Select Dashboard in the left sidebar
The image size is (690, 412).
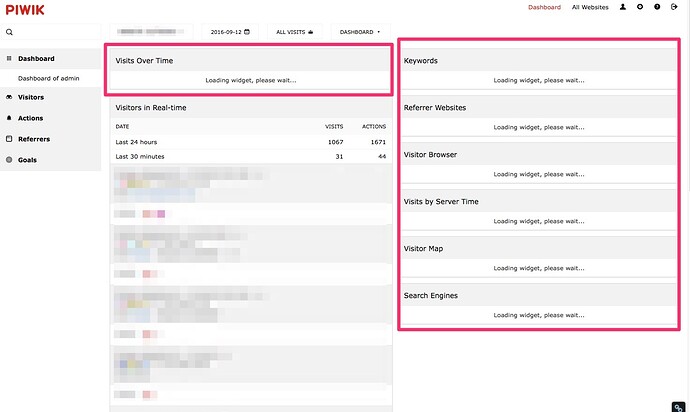(x=37, y=59)
